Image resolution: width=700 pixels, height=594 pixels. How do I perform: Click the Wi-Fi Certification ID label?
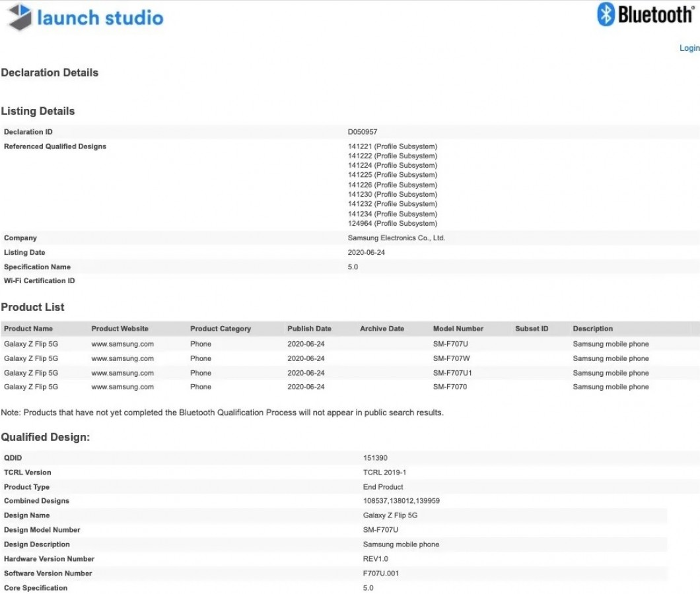39,280
